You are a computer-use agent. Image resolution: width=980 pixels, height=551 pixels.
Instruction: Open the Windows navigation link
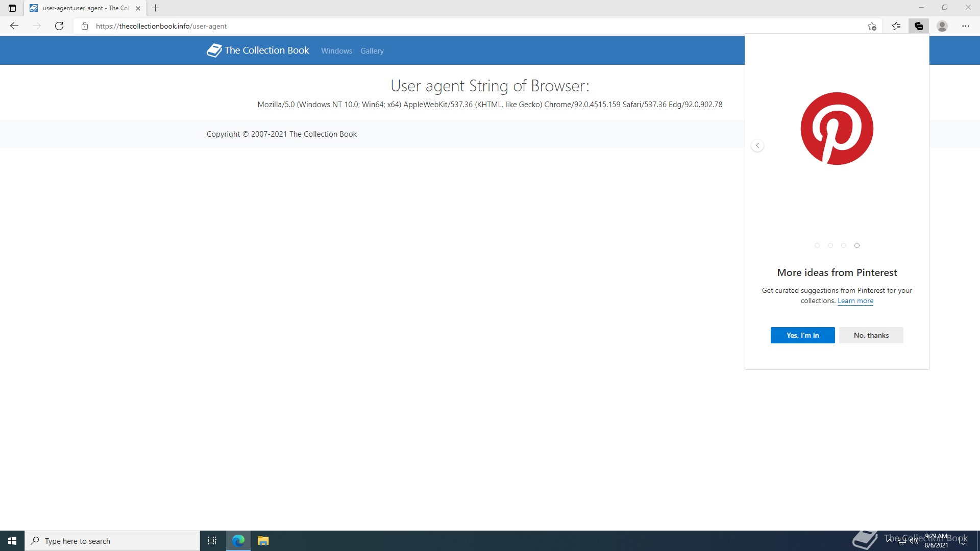pos(336,51)
